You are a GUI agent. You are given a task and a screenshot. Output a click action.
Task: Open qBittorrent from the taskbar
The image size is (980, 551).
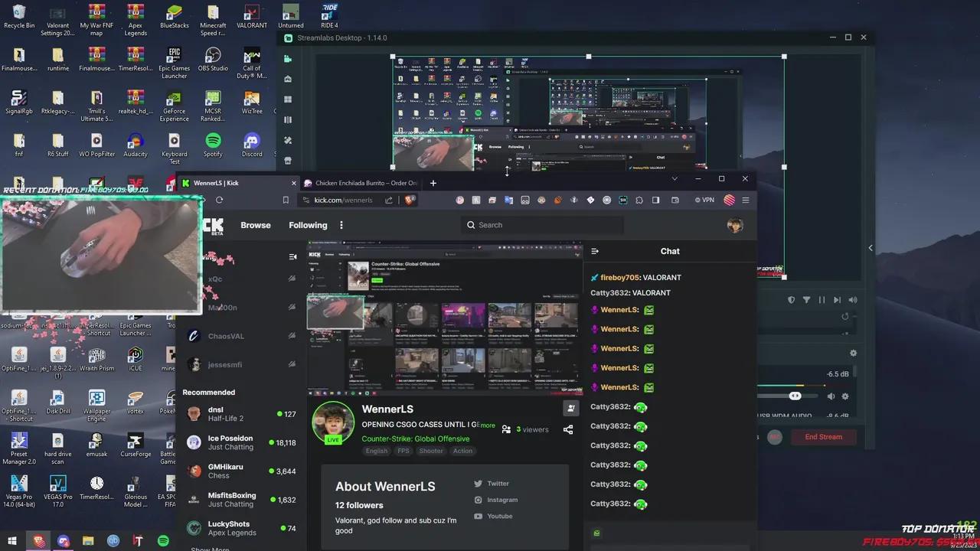(x=113, y=541)
